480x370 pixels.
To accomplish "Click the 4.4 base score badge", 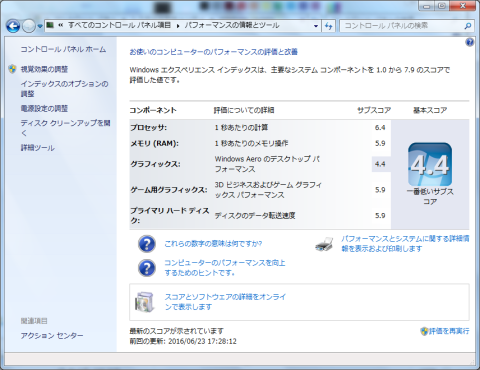I will 430,164.
